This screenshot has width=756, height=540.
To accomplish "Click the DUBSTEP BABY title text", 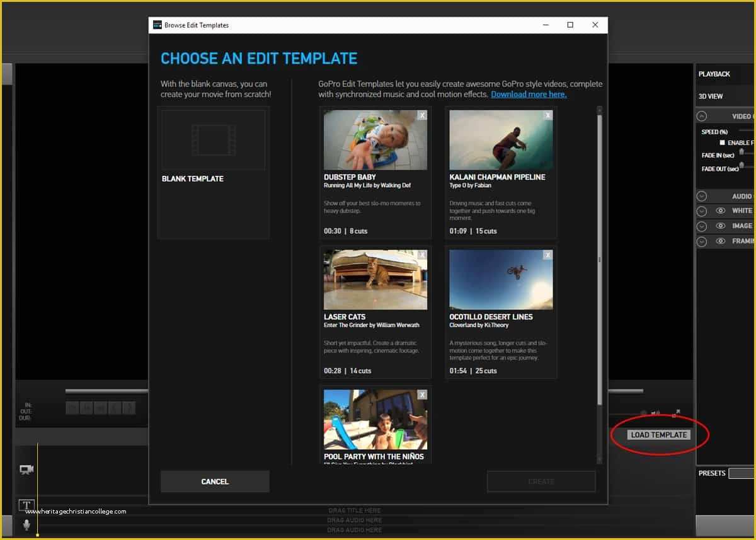I will coord(350,177).
